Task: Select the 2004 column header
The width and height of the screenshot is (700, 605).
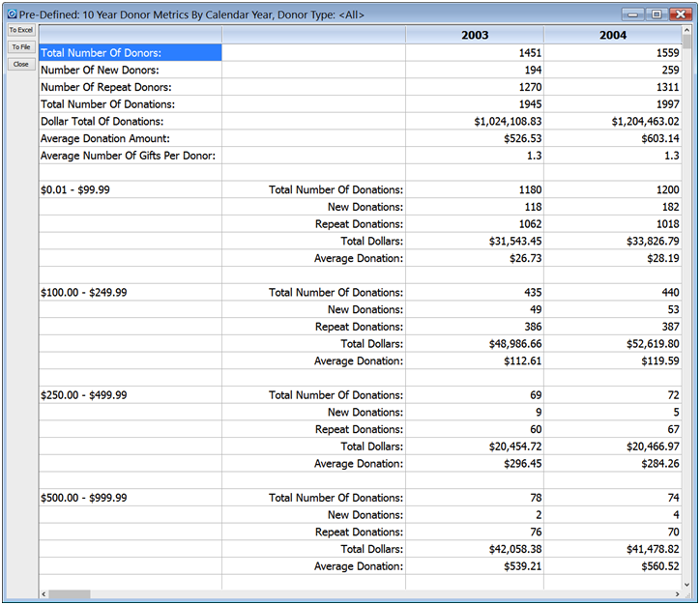Action: (x=613, y=35)
